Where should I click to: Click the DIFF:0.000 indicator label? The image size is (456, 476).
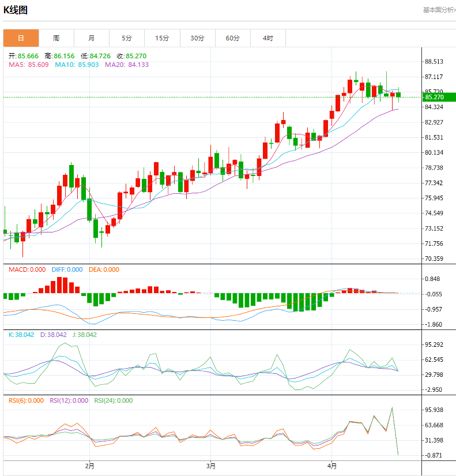(67, 269)
